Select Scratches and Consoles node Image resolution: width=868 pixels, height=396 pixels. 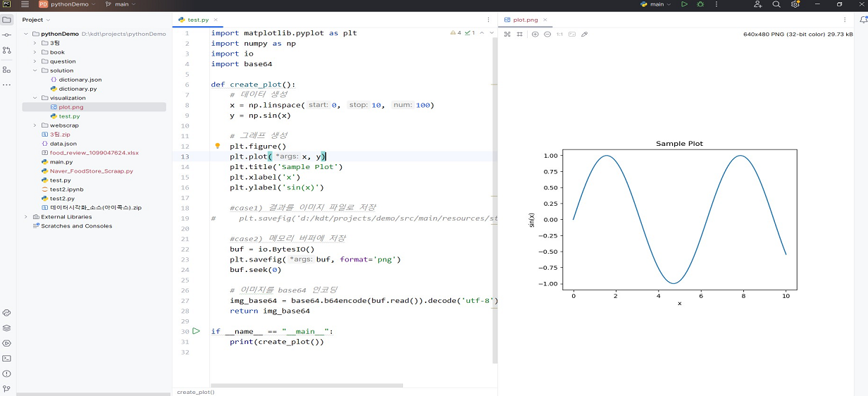76,226
